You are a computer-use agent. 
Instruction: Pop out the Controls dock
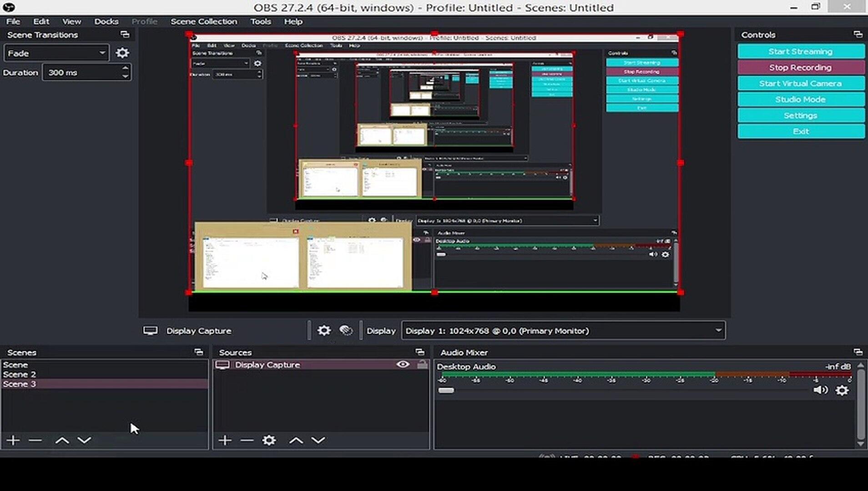858,35
